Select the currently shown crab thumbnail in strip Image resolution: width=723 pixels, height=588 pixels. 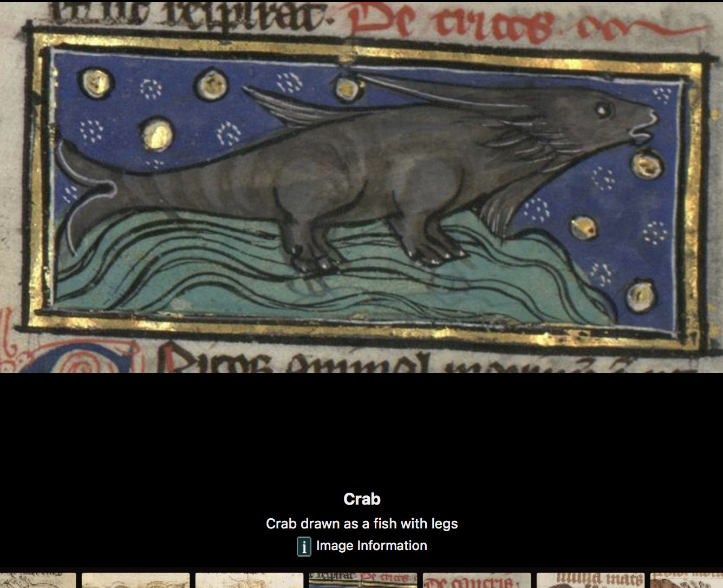pyautogui.click(x=363, y=580)
